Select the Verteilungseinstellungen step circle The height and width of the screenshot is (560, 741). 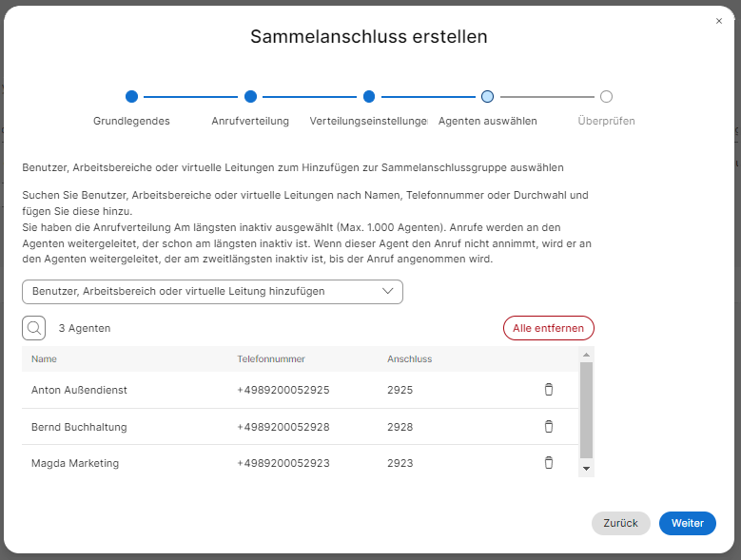369,96
